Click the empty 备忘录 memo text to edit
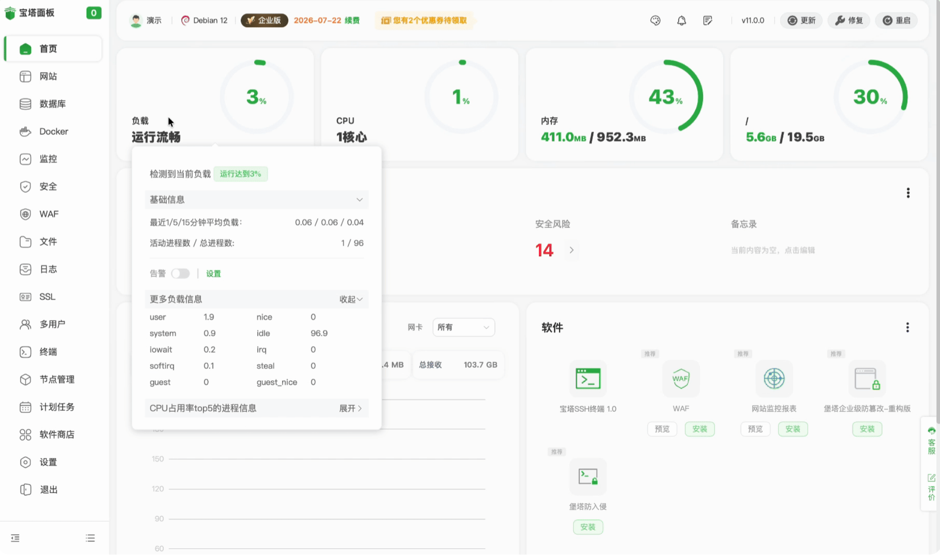This screenshot has height=560, width=940. tap(772, 250)
